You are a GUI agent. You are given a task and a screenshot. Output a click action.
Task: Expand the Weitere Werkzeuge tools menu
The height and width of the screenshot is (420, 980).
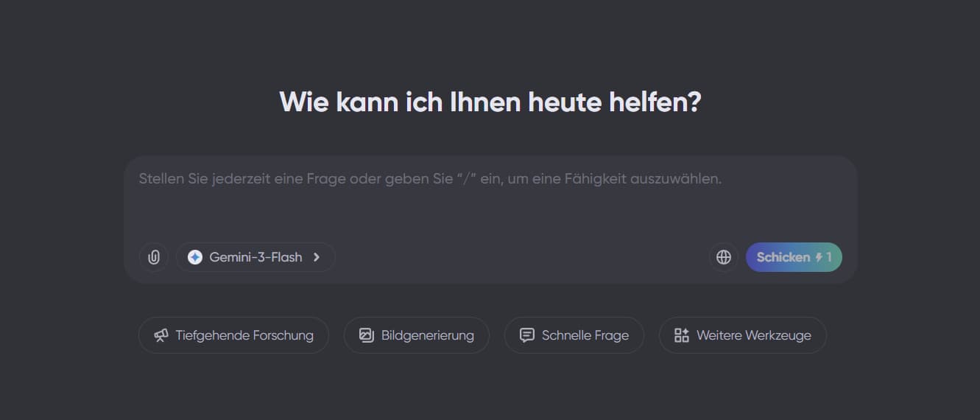[742, 335]
